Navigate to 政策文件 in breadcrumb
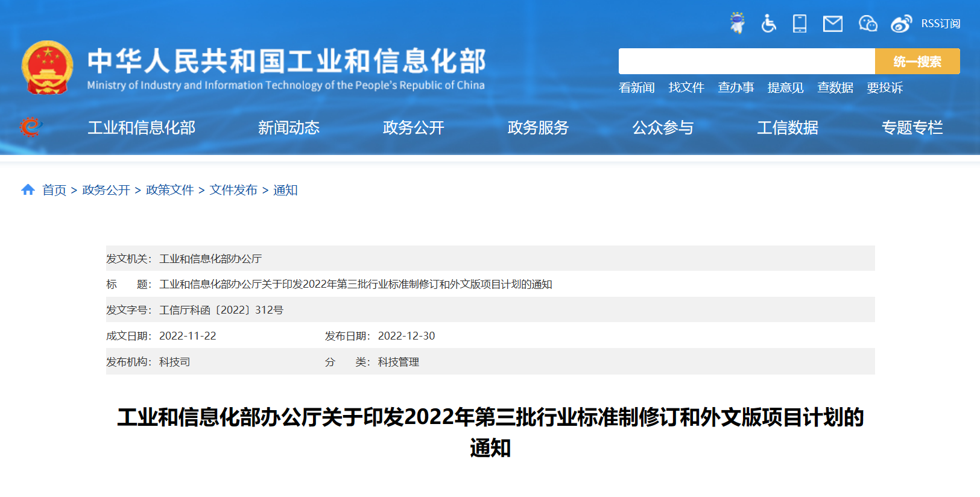The image size is (980, 497). click(x=169, y=191)
